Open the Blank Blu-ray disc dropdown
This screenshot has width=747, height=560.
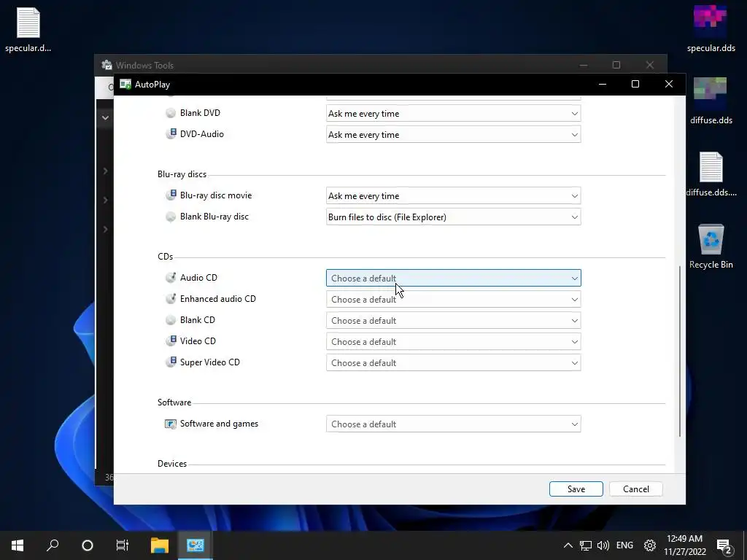(x=453, y=217)
